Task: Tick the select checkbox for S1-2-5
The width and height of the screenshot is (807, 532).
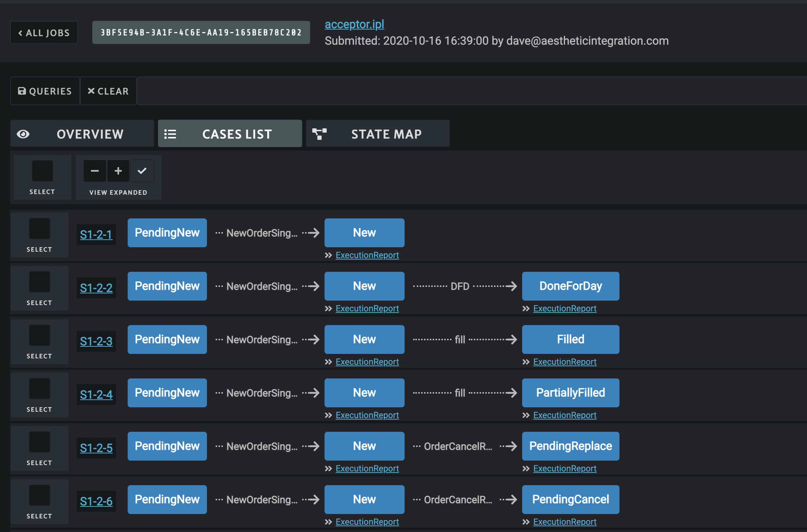Action: (40, 442)
